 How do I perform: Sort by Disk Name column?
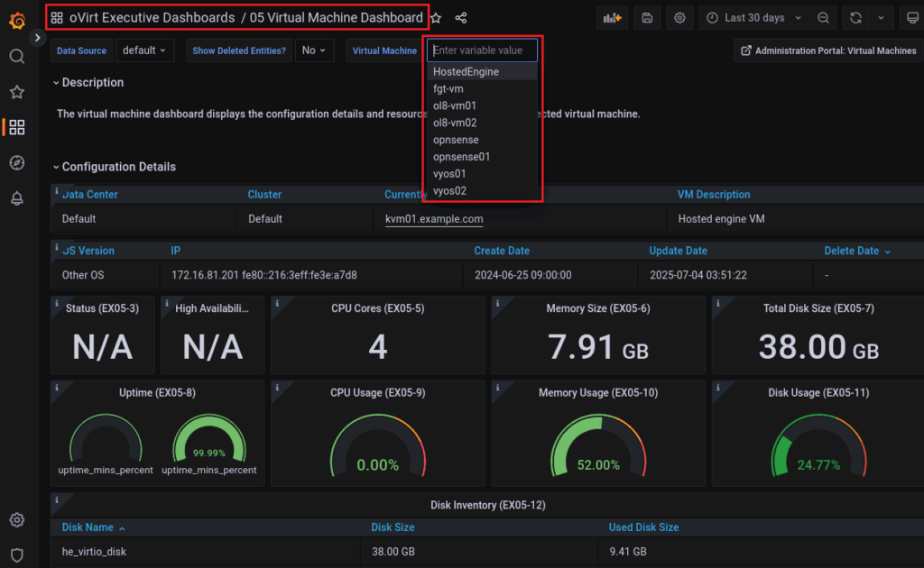[x=93, y=527]
